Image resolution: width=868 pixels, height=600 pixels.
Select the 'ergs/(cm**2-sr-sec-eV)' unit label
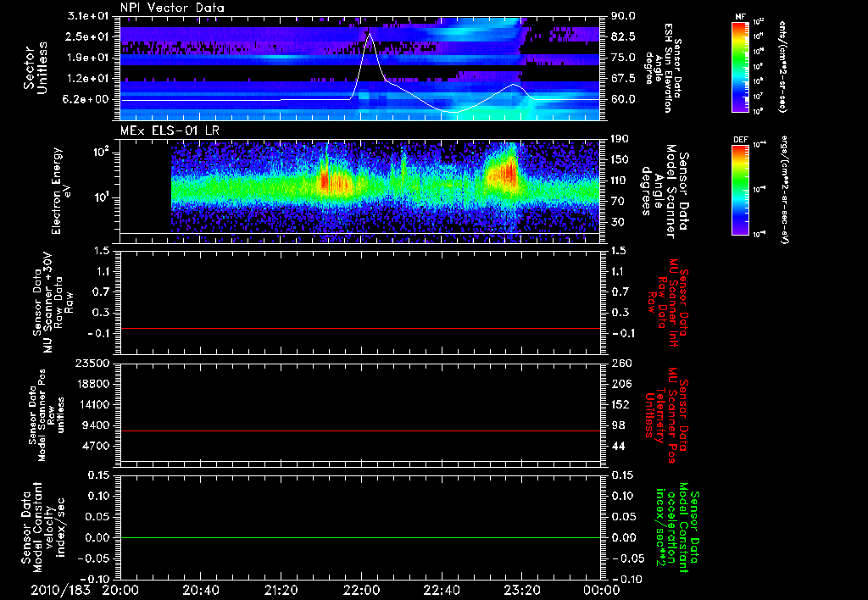(x=784, y=189)
